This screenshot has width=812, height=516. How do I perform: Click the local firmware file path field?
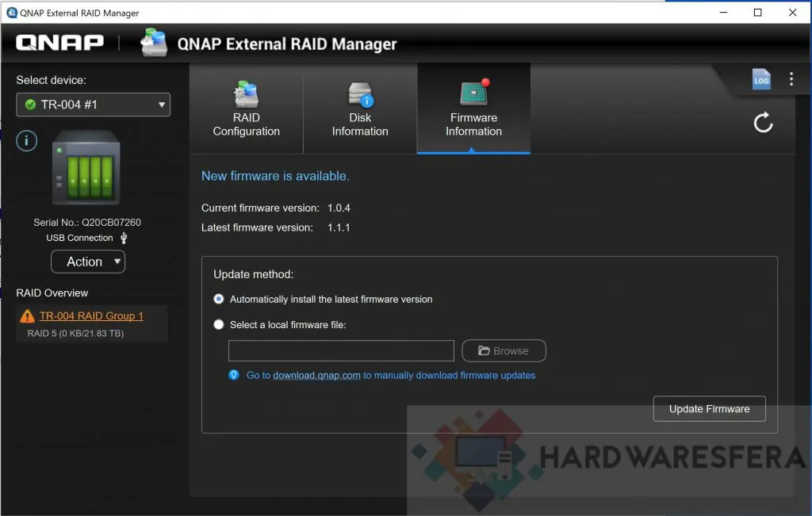[341, 351]
